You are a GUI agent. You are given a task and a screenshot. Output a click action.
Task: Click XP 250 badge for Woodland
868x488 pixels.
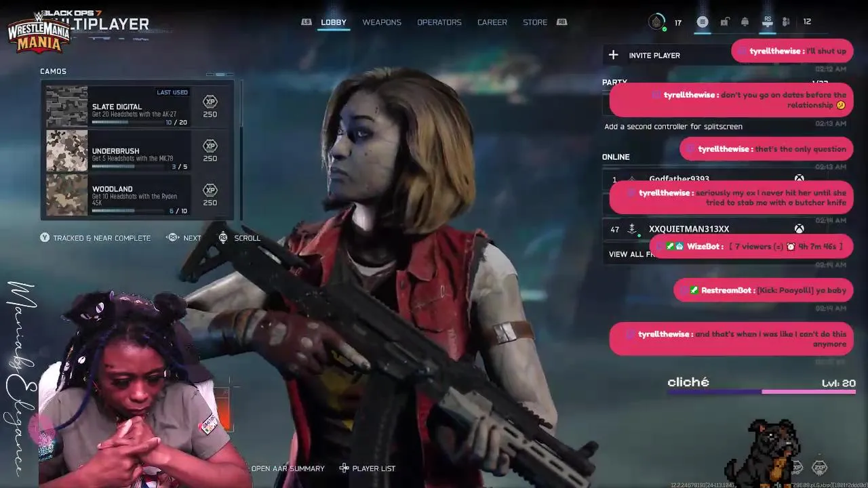point(210,195)
